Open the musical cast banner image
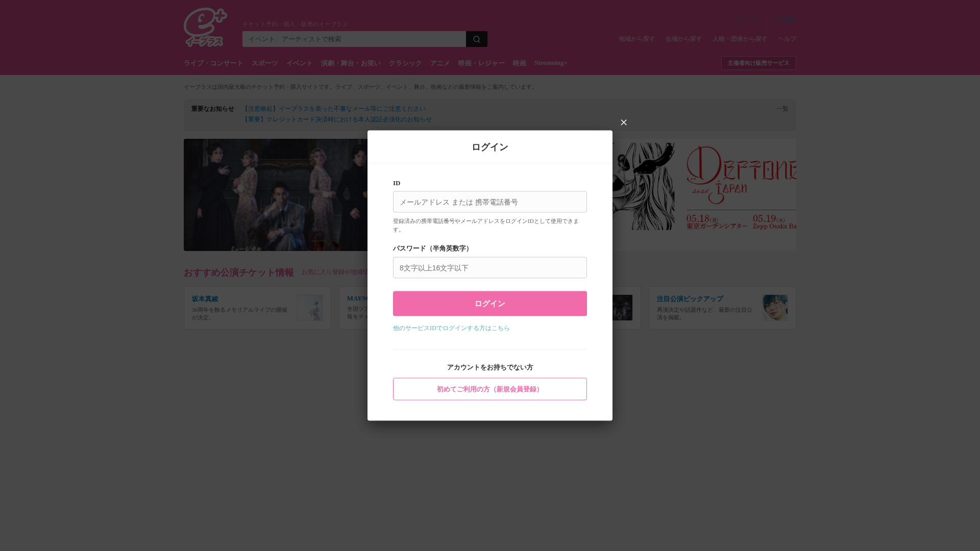The height and width of the screenshot is (551, 980). pos(276,195)
